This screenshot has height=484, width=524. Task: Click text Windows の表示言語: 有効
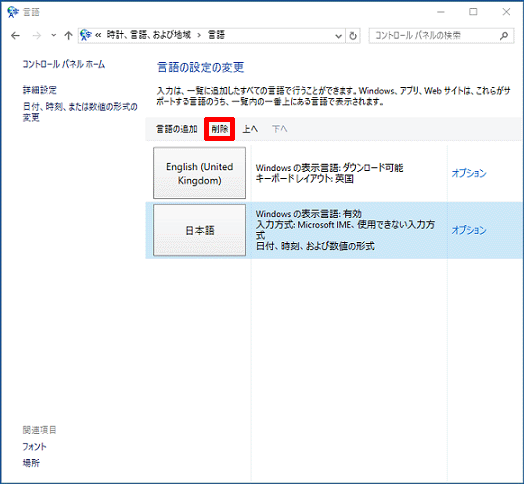click(x=308, y=214)
